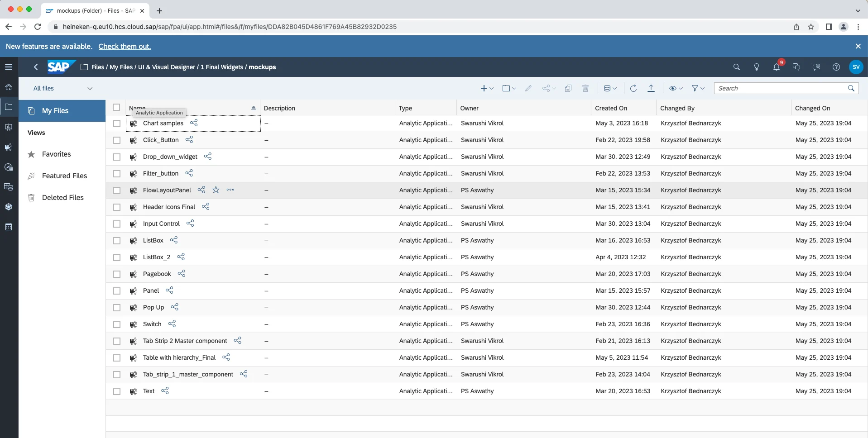Click the SAP header search icon
The width and height of the screenshot is (868, 438).
737,67
